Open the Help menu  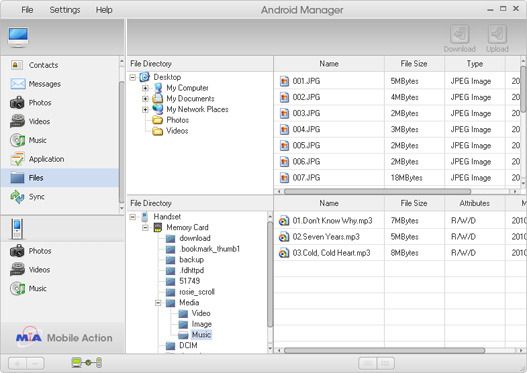point(104,10)
